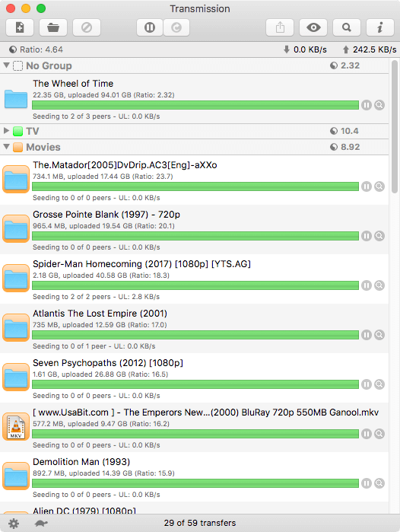The image size is (400, 532).
Task: Click Spider-Man Homecoming progress bar
Action: coord(195,285)
